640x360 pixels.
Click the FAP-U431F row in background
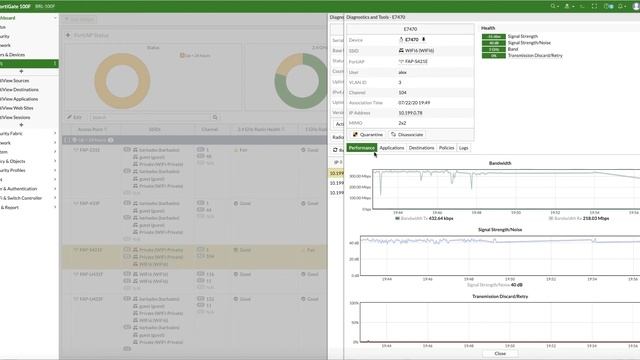(x=195, y=281)
